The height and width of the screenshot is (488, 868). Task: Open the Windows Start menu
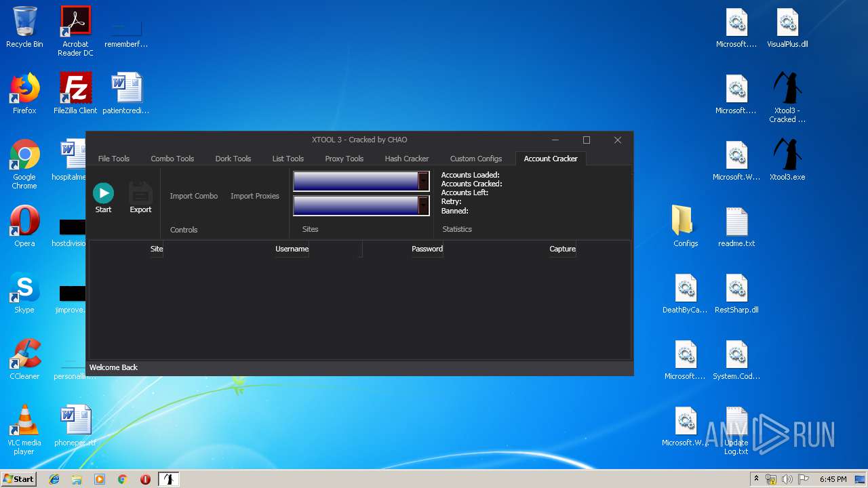[18, 479]
